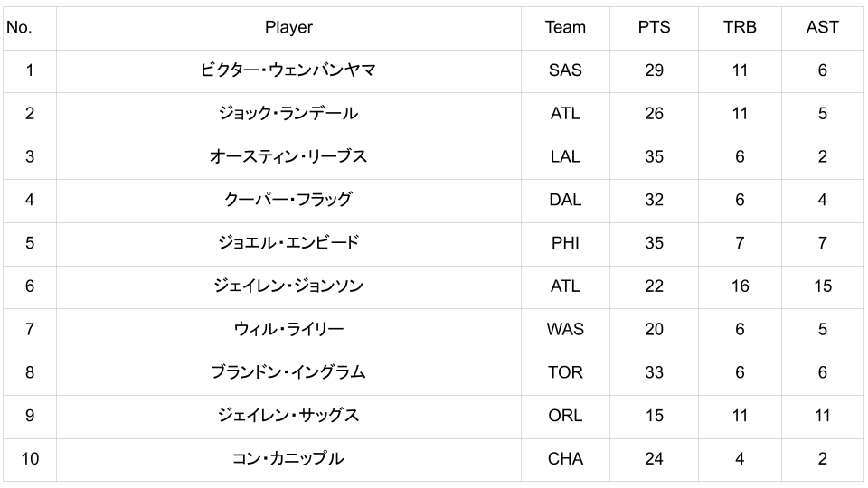
Task: Click the TRB column header
Action: click(740, 27)
